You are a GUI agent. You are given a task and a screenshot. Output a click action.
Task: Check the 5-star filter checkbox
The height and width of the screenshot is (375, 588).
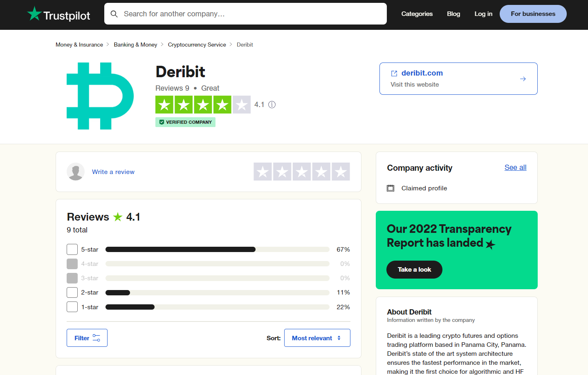coord(72,249)
